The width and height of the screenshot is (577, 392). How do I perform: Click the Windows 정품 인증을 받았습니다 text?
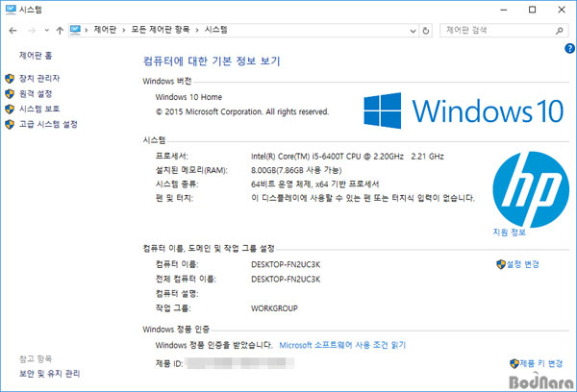(213, 345)
